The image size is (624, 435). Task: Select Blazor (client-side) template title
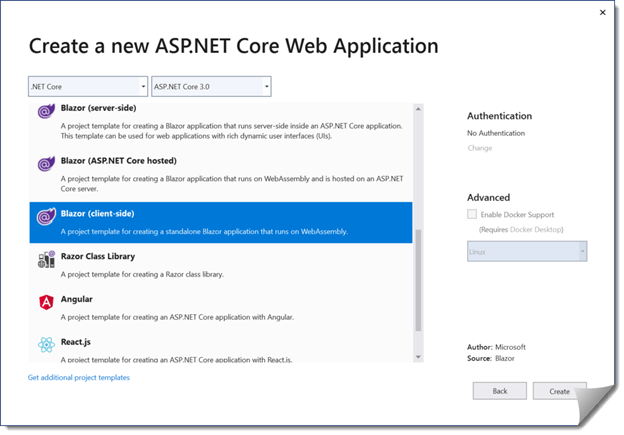point(98,214)
